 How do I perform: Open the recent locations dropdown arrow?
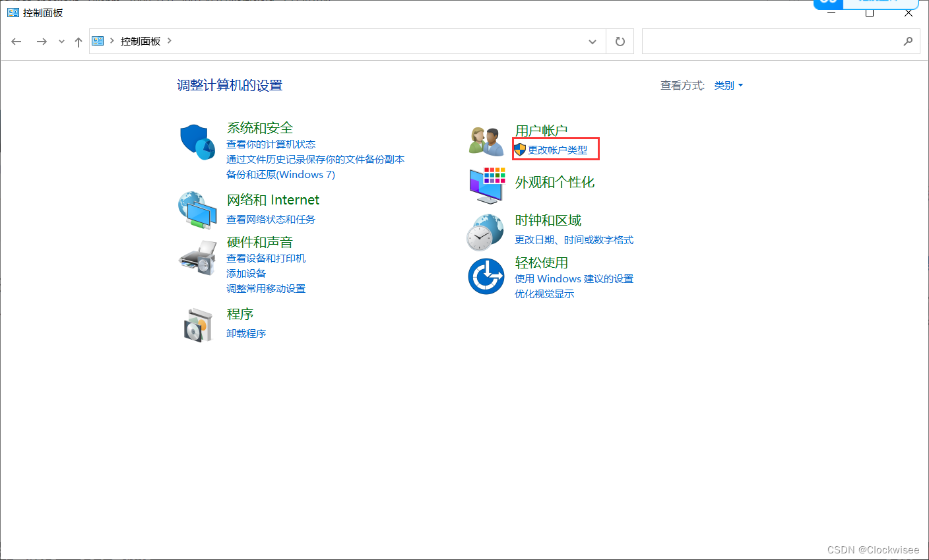coord(61,42)
